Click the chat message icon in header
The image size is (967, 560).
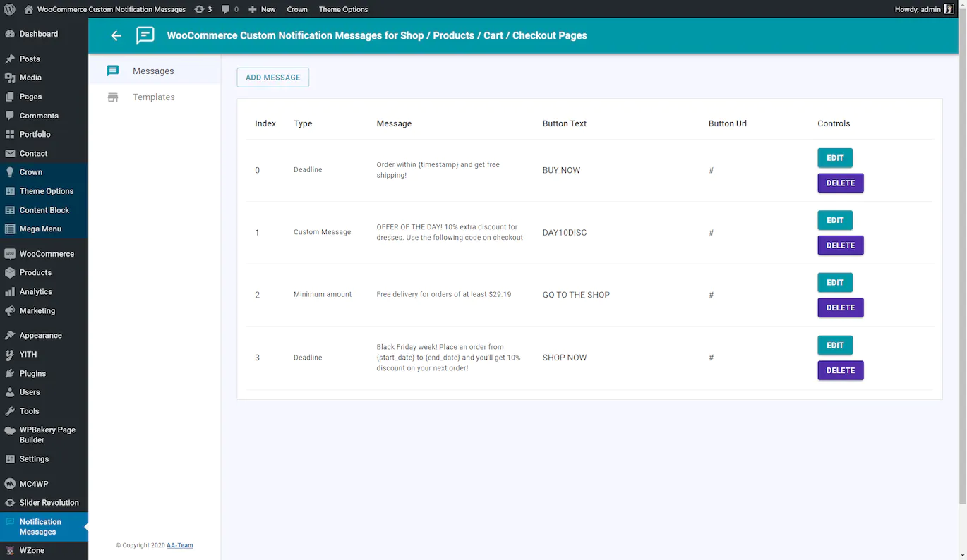coord(145,35)
